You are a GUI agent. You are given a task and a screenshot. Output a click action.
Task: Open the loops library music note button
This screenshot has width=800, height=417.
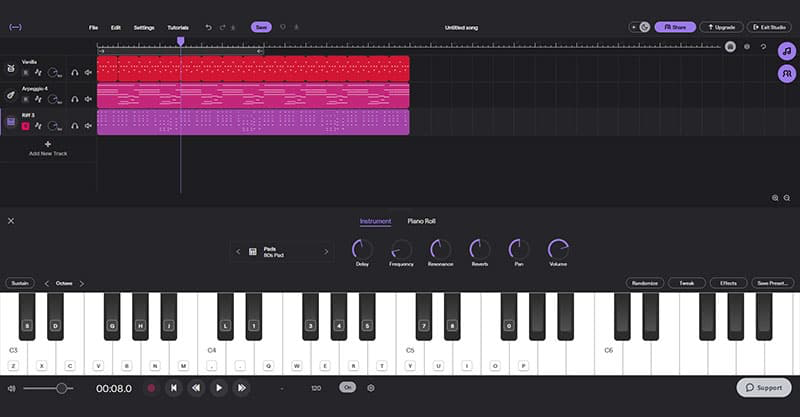click(x=787, y=52)
